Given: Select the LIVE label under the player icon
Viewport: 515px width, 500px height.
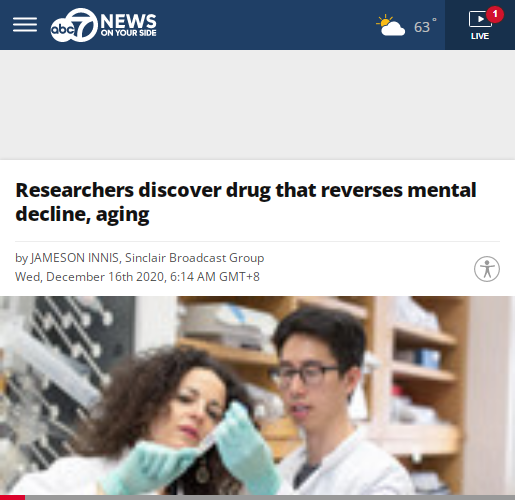Looking at the screenshot, I should click(x=480, y=36).
